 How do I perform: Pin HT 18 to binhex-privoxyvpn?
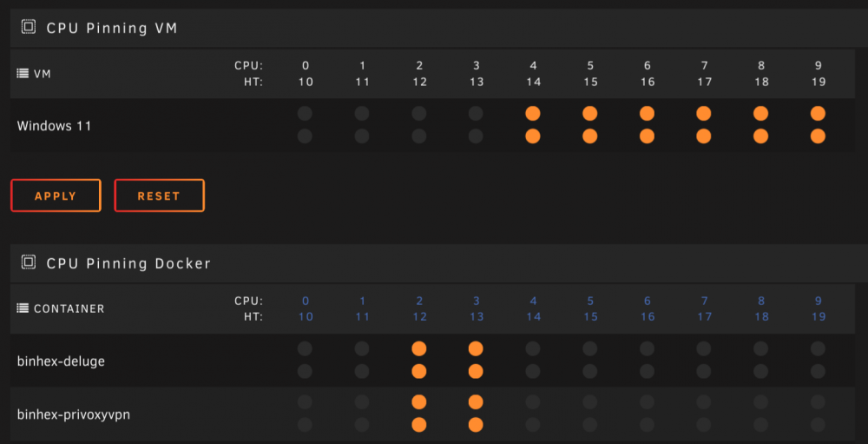coord(761,425)
